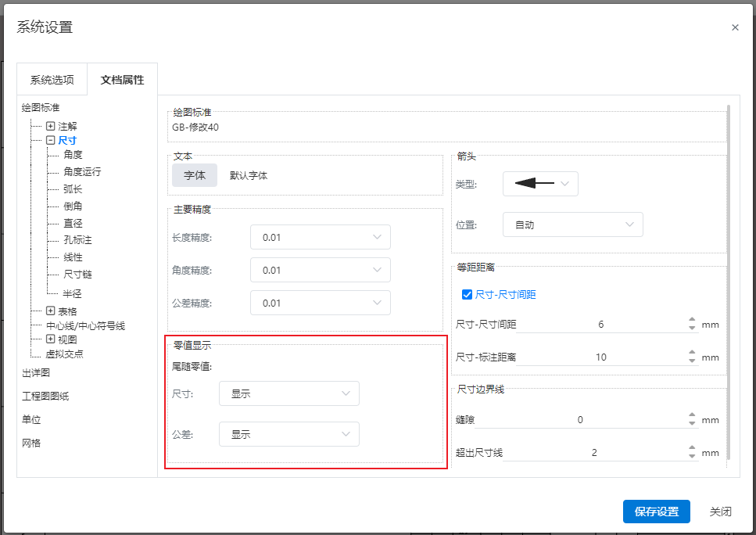Expand the 注解 tree node

tap(51, 126)
